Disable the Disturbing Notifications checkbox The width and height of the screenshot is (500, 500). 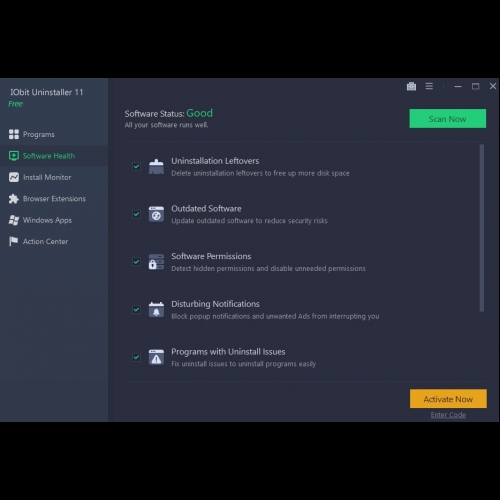[x=136, y=309]
